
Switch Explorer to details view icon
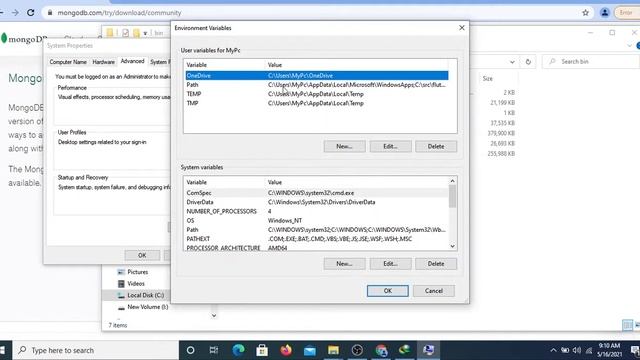[627, 325]
